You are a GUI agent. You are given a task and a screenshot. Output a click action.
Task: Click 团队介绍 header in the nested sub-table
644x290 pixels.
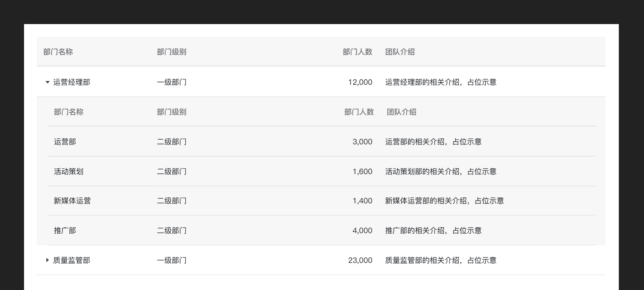(x=401, y=112)
